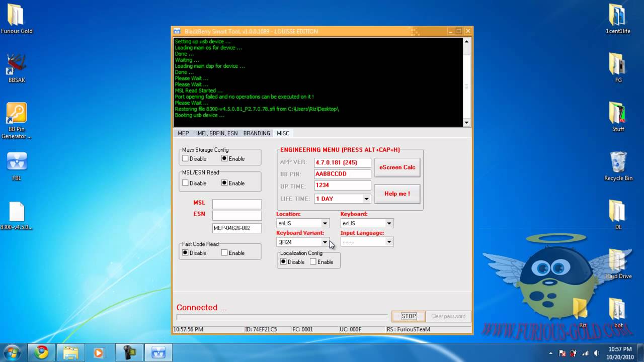
Task: Open the Hard Drive desktop folder
Action: click(618, 264)
